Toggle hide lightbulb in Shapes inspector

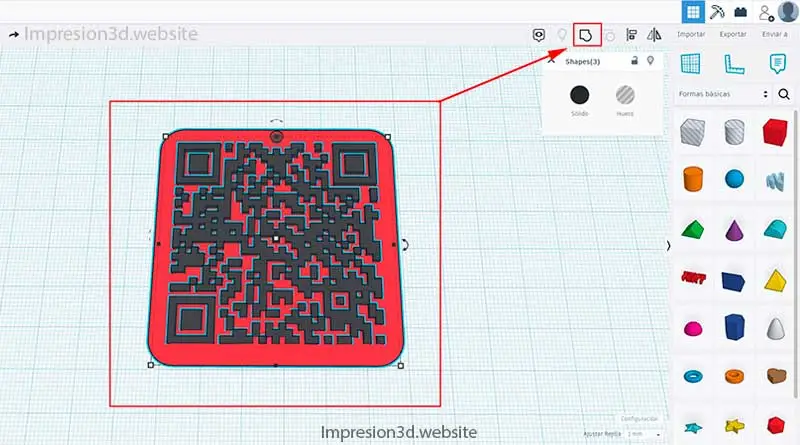pos(651,61)
